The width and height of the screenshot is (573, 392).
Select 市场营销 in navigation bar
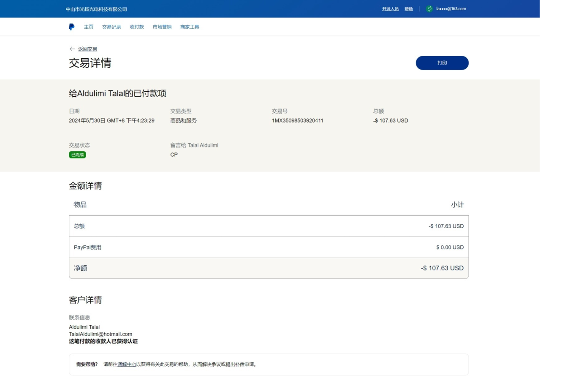point(162,27)
